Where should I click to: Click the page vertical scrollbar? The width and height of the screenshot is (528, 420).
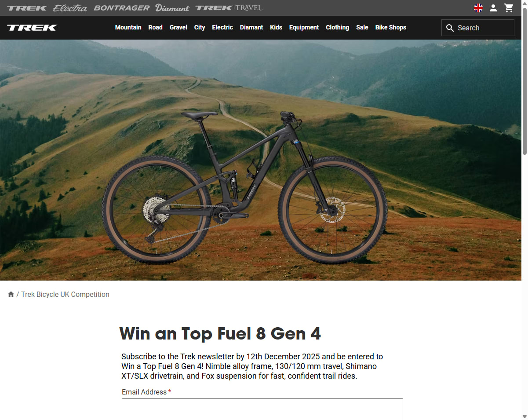click(x=524, y=210)
